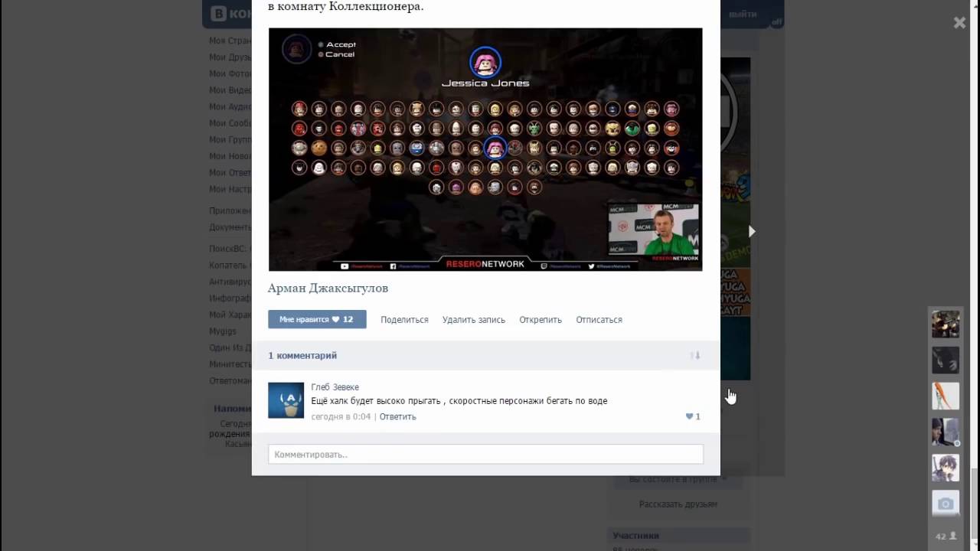This screenshot has width=980, height=551.
Task: Click Отписаться link
Action: tap(599, 320)
